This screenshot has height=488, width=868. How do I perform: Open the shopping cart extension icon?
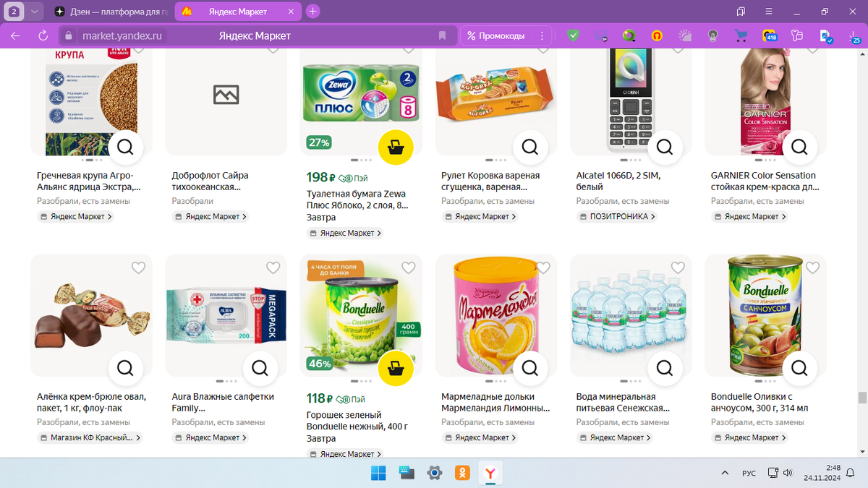pos(741,35)
